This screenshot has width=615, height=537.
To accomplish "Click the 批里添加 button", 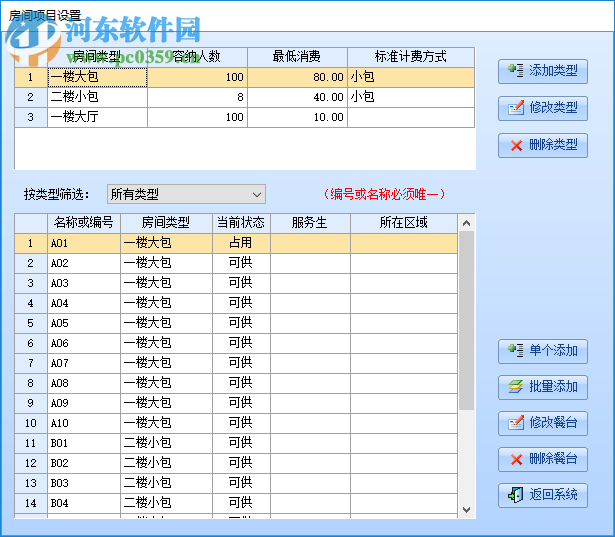I will [x=543, y=387].
